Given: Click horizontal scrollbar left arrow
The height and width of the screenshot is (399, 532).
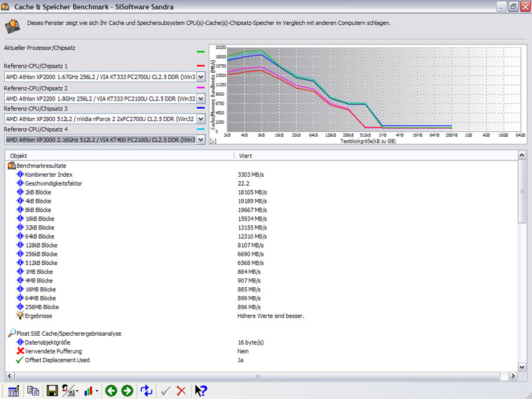Looking at the screenshot, I should tap(10, 375).
